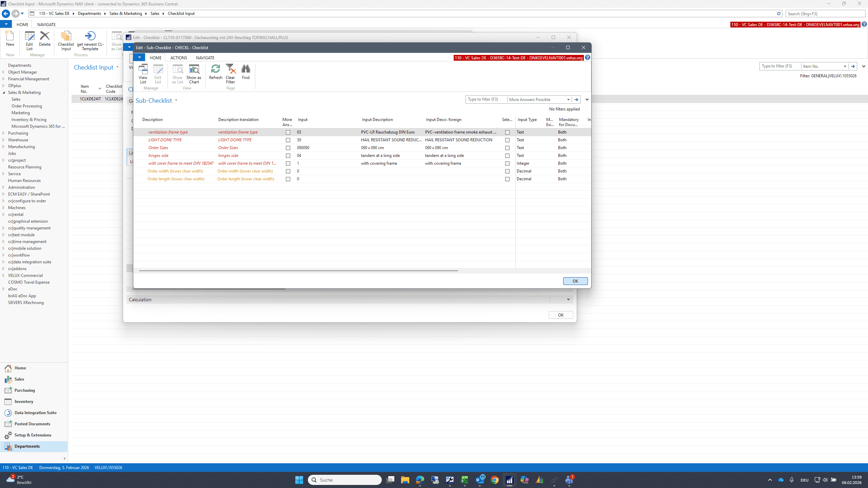Click the Search (Strg+F3) box
Viewport: 868px width, 488px height.
[x=826, y=14]
